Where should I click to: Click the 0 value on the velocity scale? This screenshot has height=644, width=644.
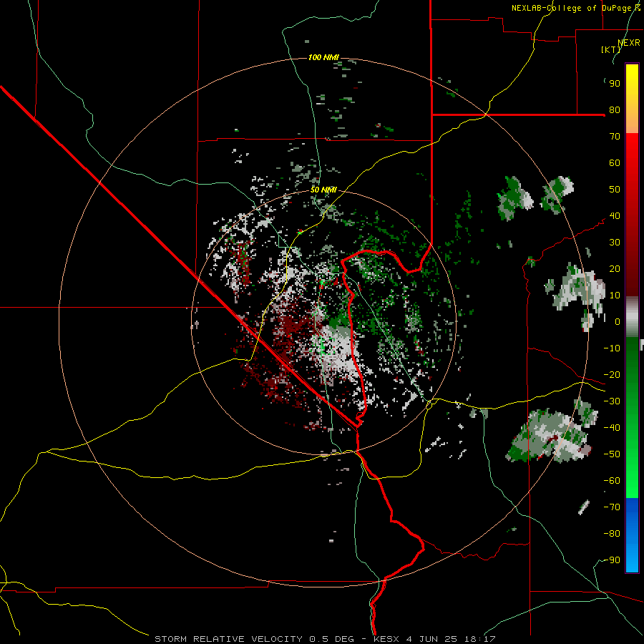[x=618, y=322]
